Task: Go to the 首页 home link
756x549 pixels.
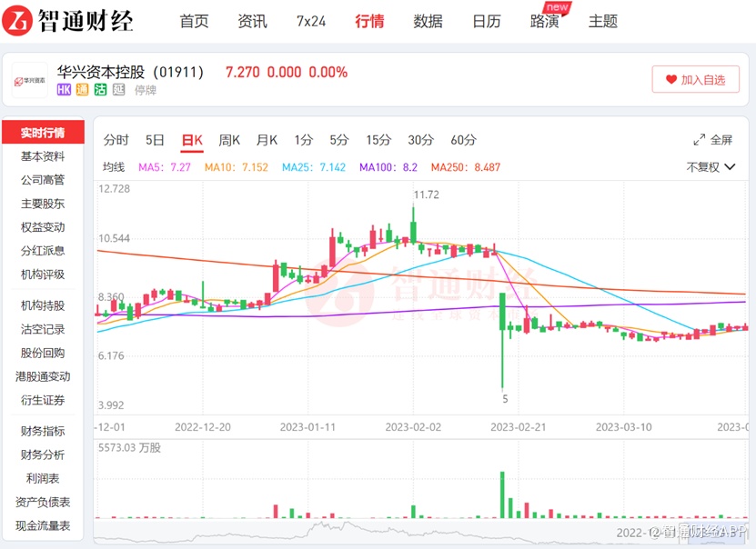Action: pos(194,21)
